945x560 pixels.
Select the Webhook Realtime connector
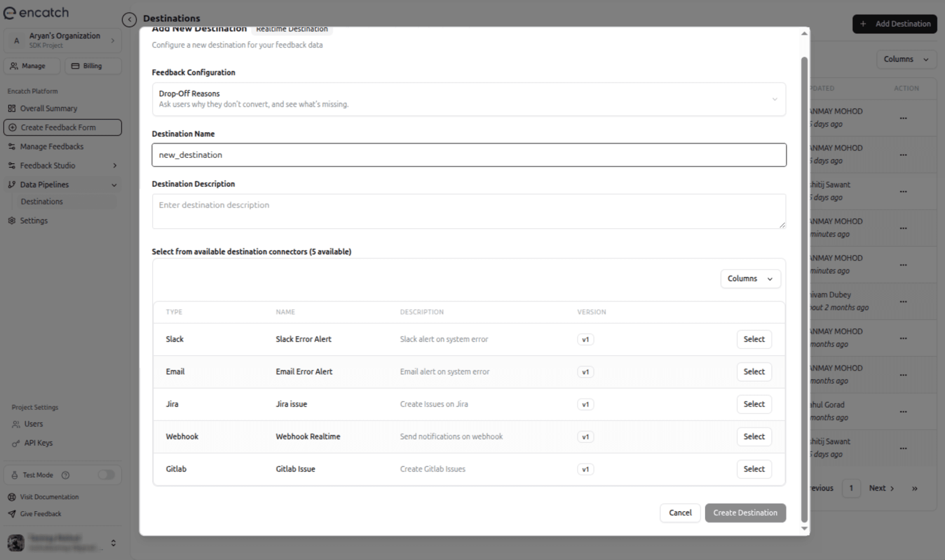click(754, 436)
